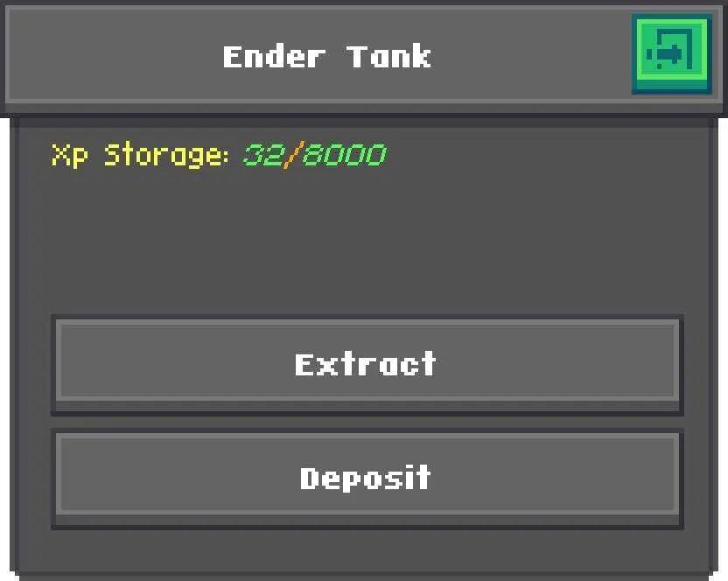728x581 pixels.
Task: Click the right edge of the Deposit button
Action: coord(677,479)
